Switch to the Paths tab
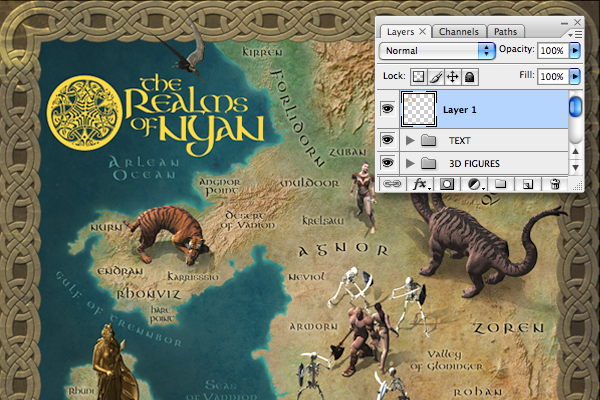Screen dimensions: 600x400 pos(505,32)
